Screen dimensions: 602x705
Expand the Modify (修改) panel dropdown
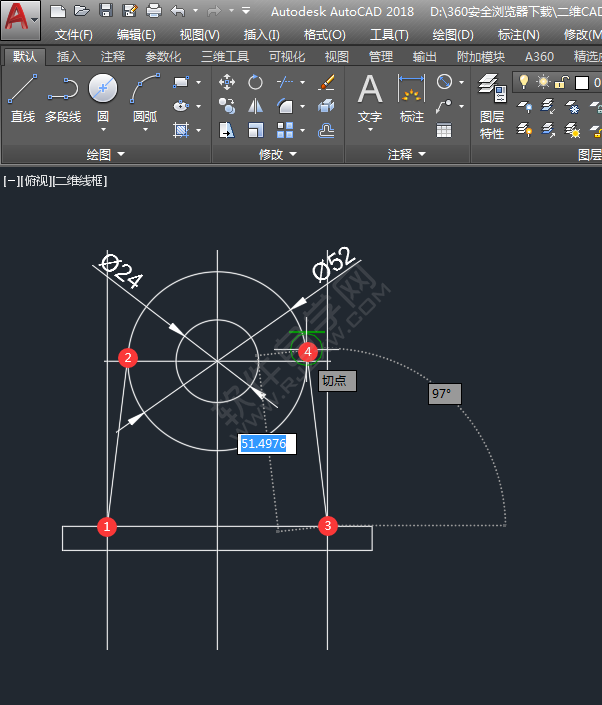pos(292,154)
